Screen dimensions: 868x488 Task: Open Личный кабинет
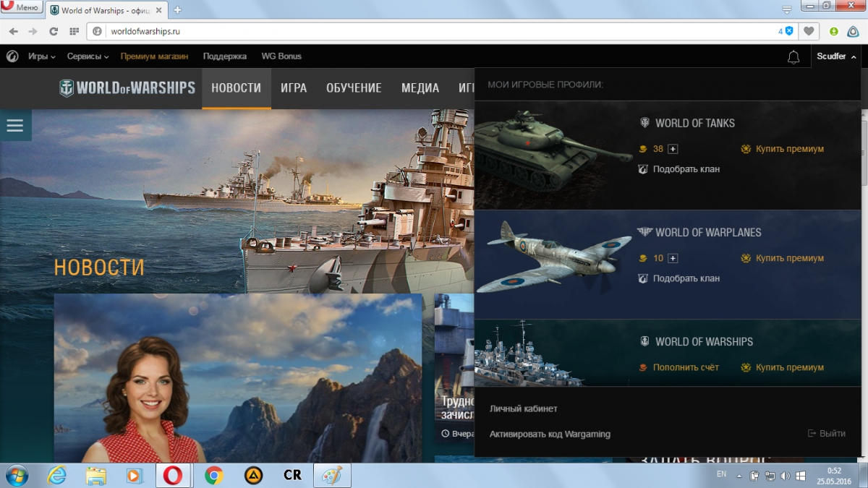tap(524, 408)
